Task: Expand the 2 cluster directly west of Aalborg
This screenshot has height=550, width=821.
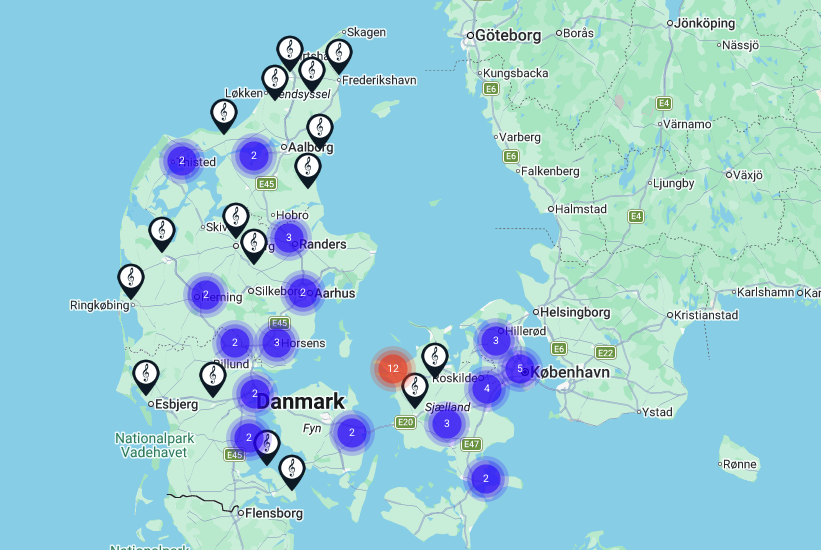Action: point(254,155)
